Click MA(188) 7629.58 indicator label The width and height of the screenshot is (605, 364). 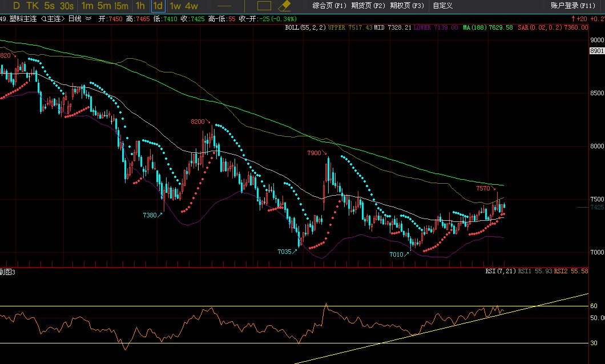click(488, 27)
